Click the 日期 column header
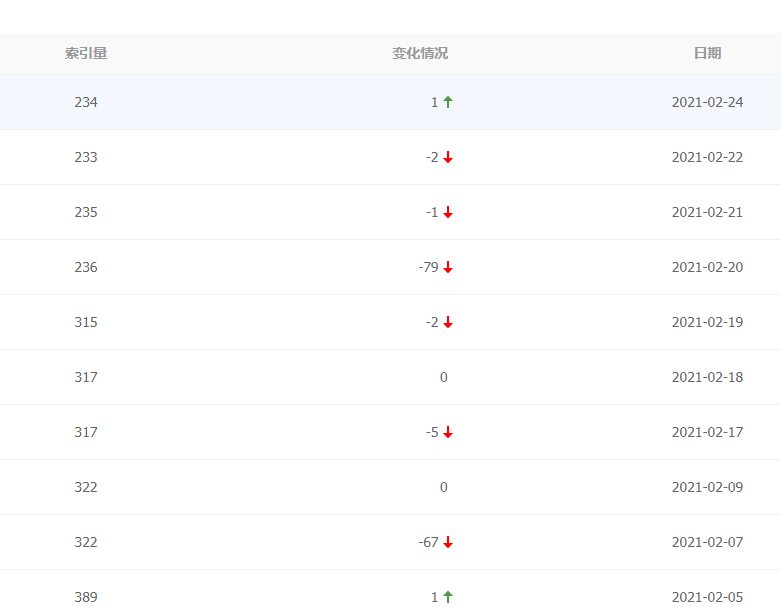Screen dimensions: 781x615 coord(707,53)
